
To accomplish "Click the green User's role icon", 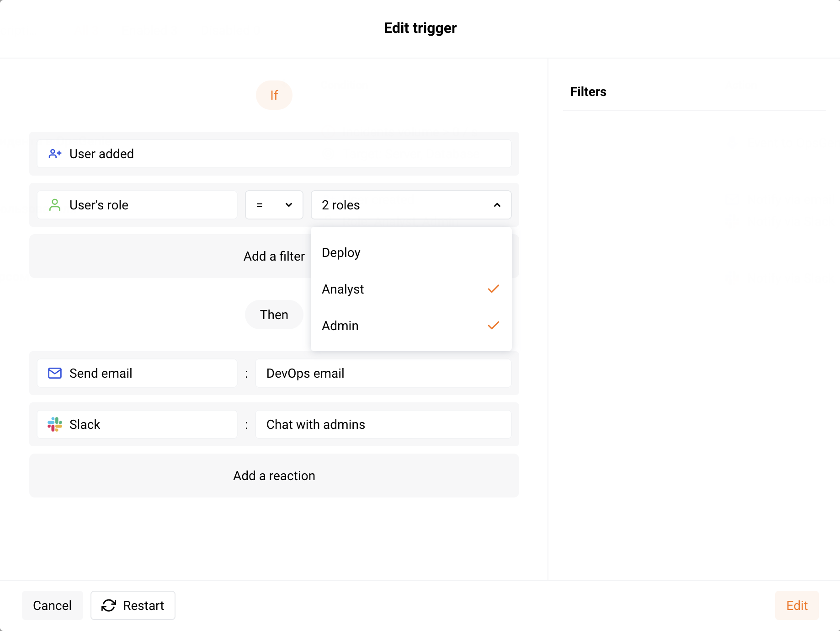I will tap(55, 205).
